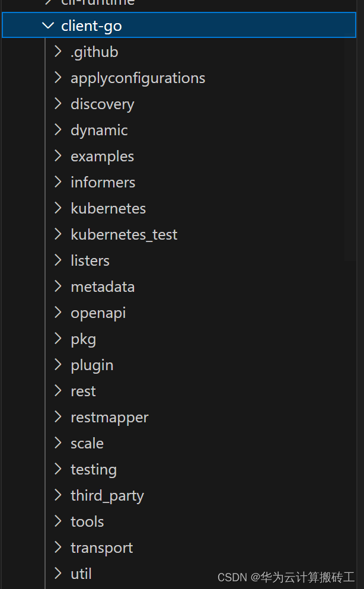
Task: Select the openapi folder
Action: click(x=98, y=313)
